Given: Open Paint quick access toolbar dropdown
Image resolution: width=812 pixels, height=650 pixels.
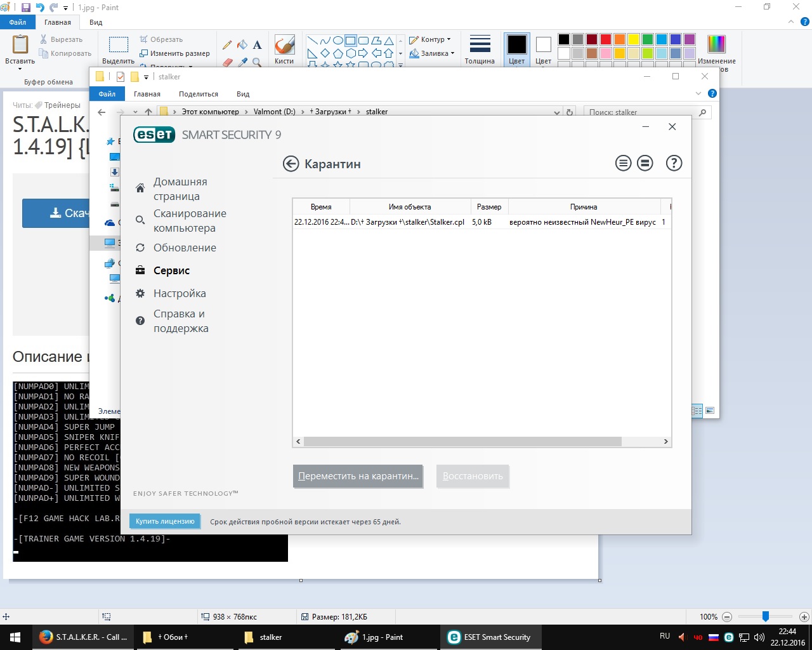Looking at the screenshot, I should (x=65, y=8).
